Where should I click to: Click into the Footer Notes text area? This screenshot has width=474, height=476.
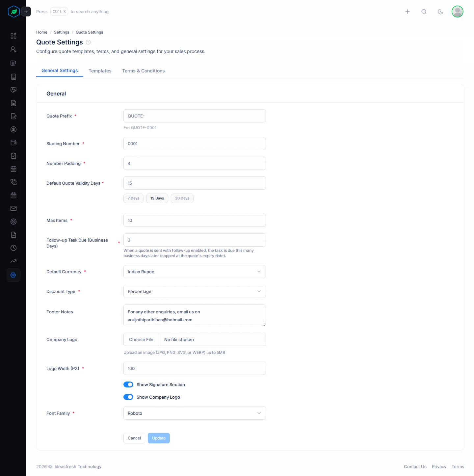pyautogui.click(x=195, y=315)
